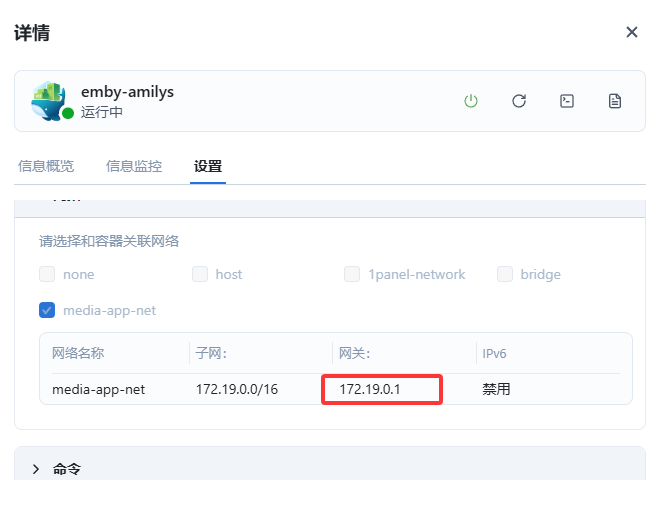
Task: Click the subnet value 172.19.0.0/16
Action: pos(236,389)
